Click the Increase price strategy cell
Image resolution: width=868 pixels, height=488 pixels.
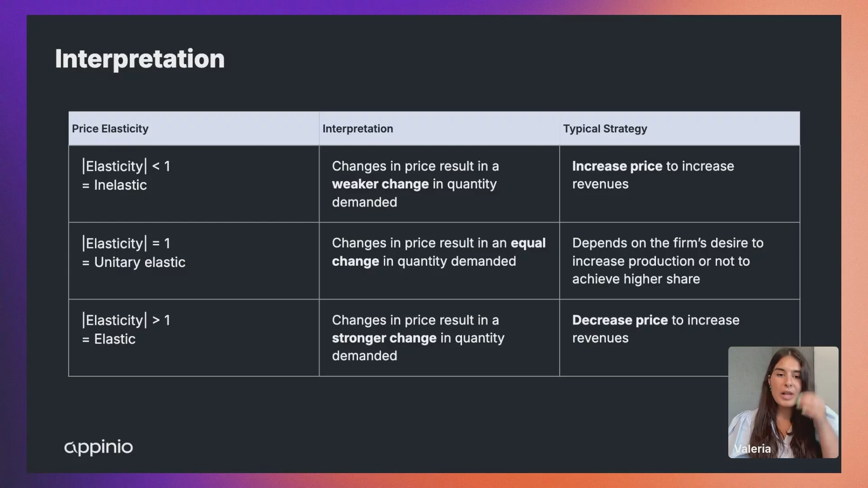[x=680, y=184]
